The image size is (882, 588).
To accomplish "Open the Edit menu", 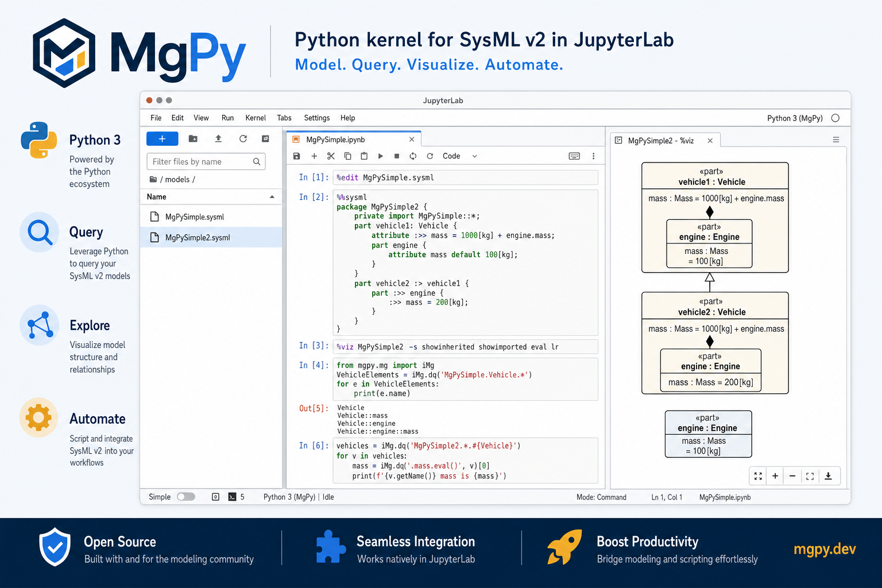I will pos(177,118).
